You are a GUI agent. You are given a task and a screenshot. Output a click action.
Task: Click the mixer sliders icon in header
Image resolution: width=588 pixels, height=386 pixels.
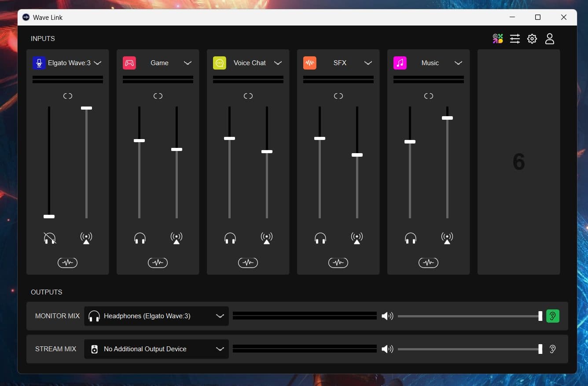tap(515, 39)
